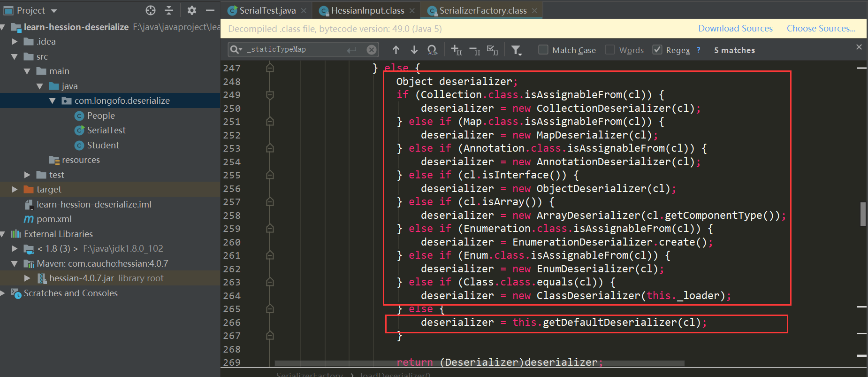Image resolution: width=868 pixels, height=377 pixels.
Task: Select Scratches and Consoles node
Action: pos(71,293)
